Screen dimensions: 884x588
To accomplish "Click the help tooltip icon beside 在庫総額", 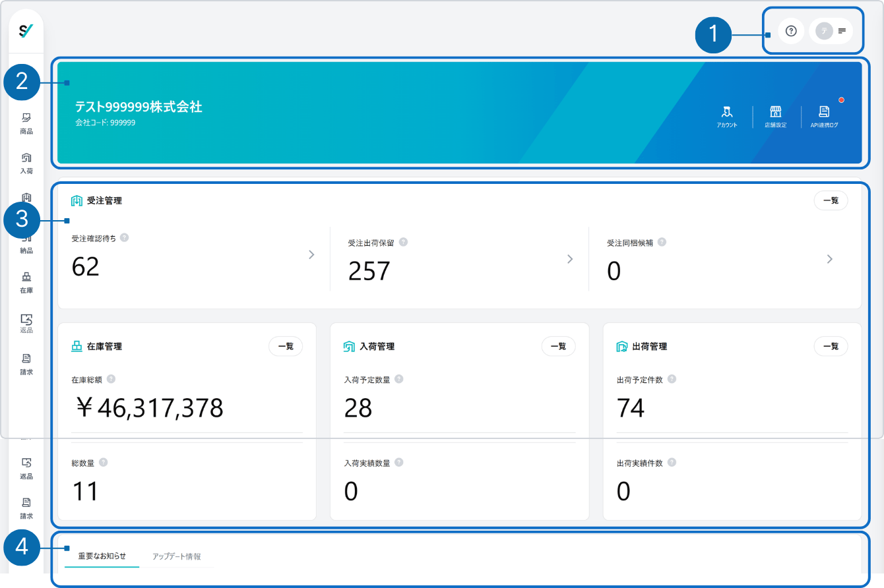I will [x=111, y=379].
